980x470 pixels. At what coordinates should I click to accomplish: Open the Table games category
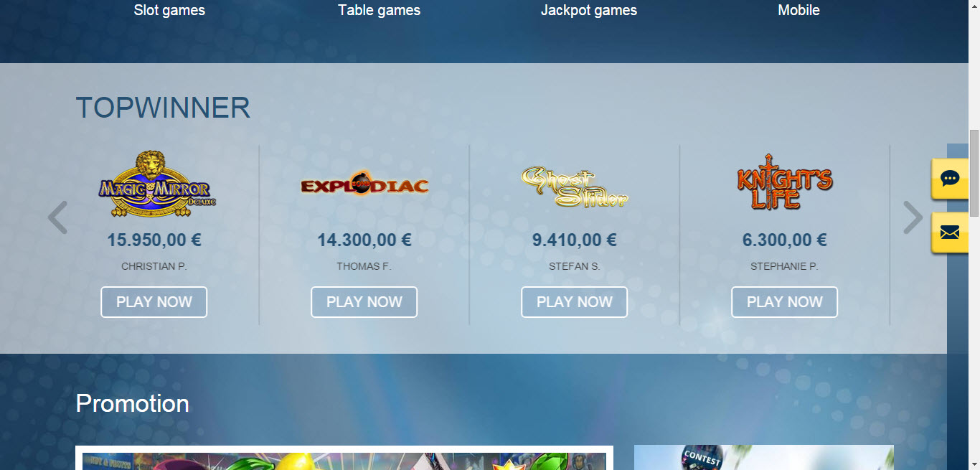pos(380,10)
